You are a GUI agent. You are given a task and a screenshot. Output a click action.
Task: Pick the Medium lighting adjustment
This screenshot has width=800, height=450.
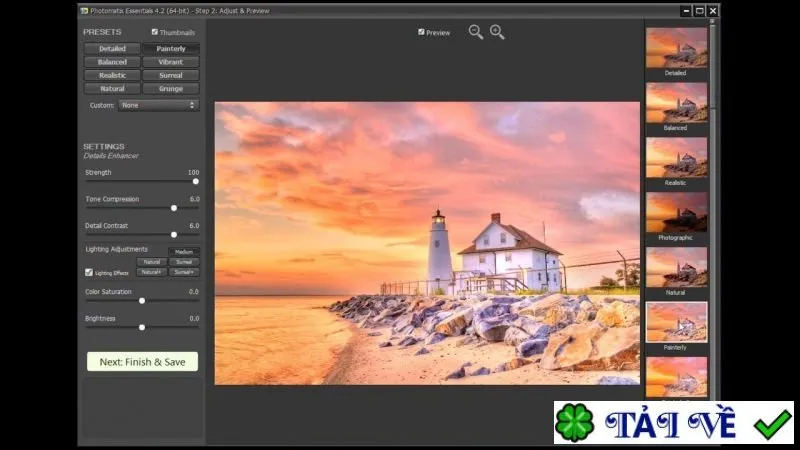pyautogui.click(x=184, y=252)
